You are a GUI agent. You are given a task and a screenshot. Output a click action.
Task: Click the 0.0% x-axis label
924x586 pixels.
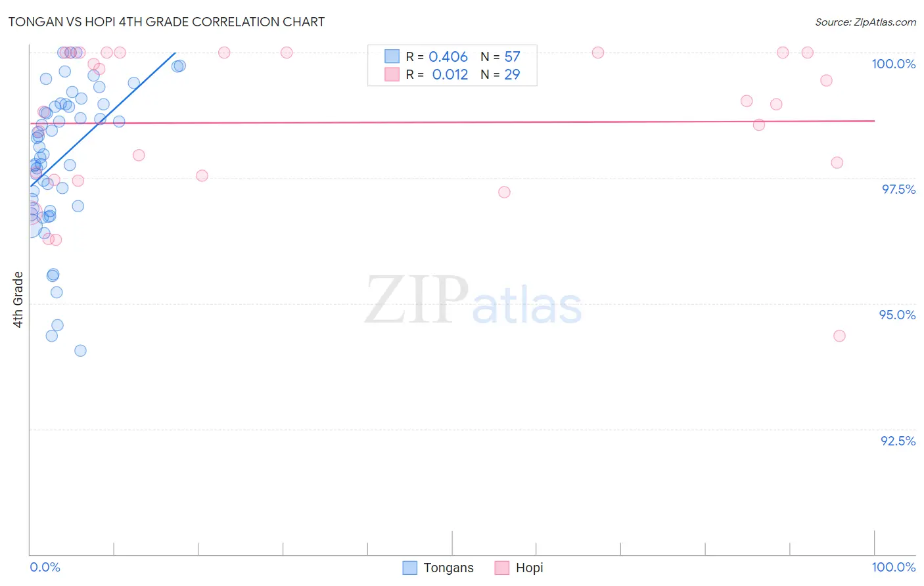45,567
